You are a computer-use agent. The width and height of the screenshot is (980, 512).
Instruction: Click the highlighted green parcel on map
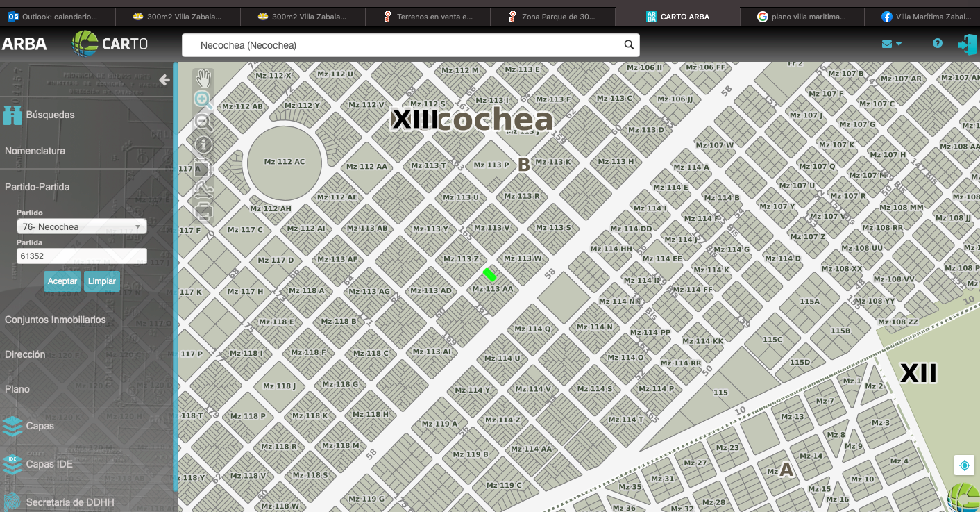coord(490,274)
